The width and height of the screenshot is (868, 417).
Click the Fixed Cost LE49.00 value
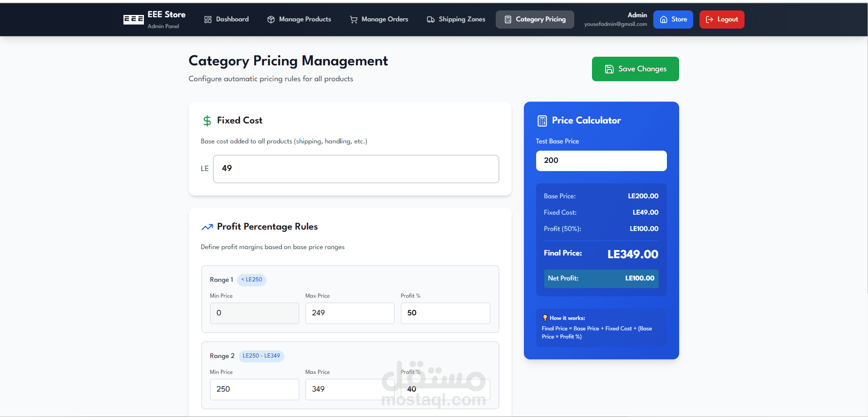[646, 212]
